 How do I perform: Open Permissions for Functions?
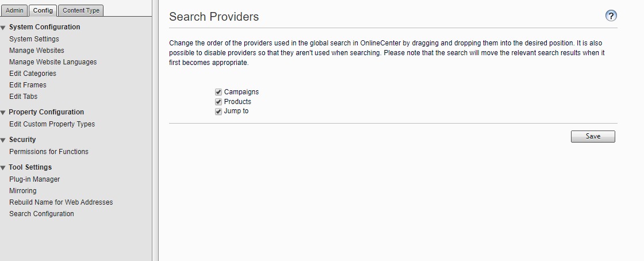click(x=49, y=152)
